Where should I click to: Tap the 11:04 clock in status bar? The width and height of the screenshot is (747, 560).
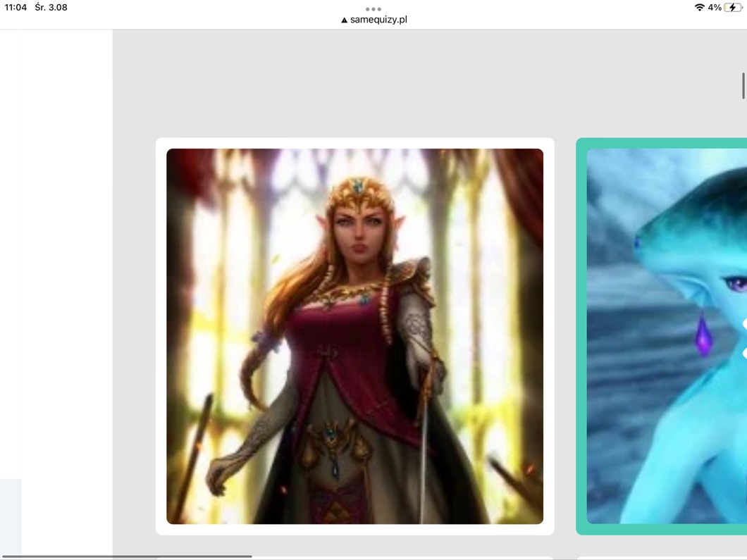click(x=16, y=8)
